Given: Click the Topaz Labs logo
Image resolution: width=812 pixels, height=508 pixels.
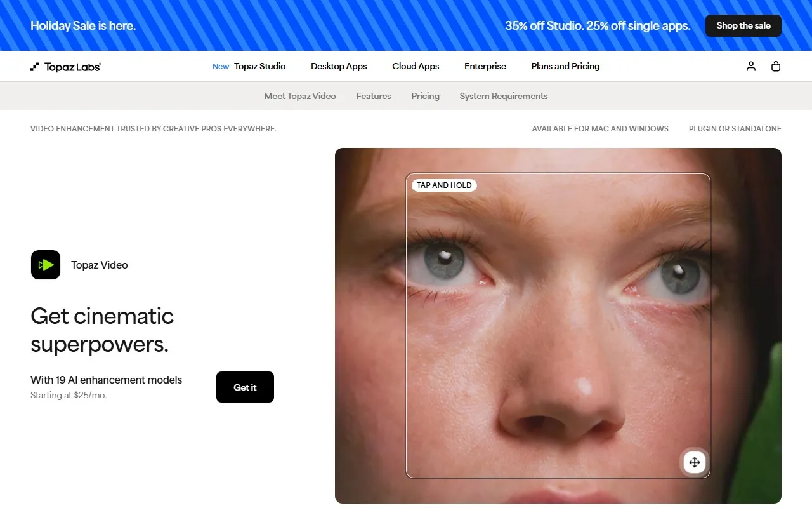Looking at the screenshot, I should (x=66, y=67).
